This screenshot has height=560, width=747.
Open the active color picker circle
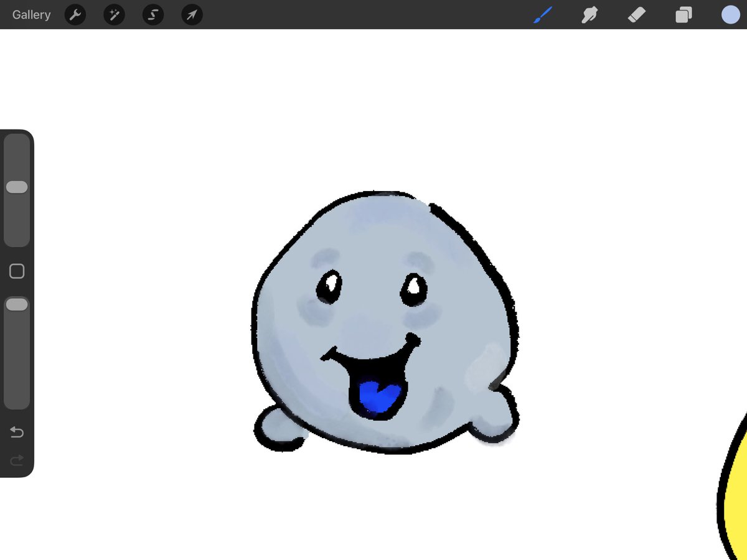730,15
